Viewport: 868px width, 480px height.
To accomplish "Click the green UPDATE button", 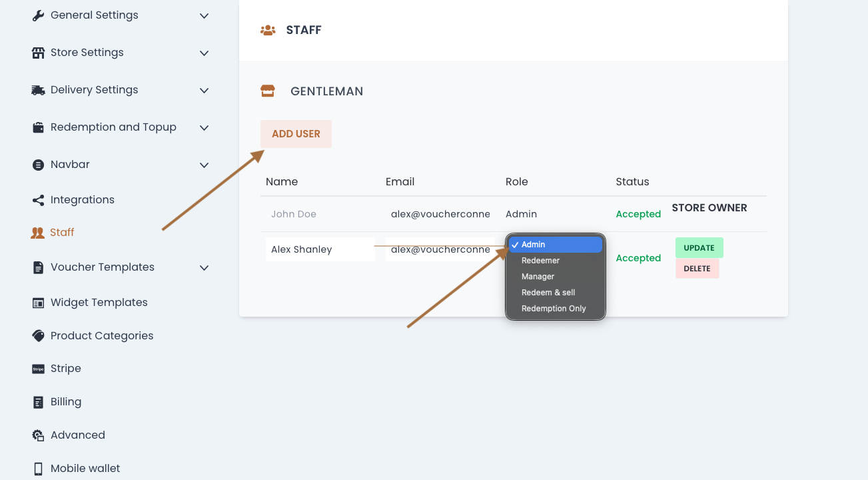I will pos(699,248).
